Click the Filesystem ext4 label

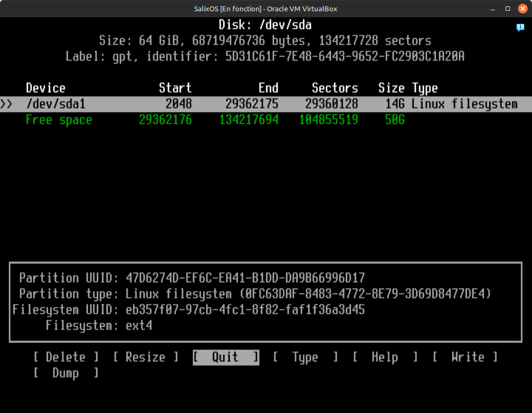tap(139, 325)
